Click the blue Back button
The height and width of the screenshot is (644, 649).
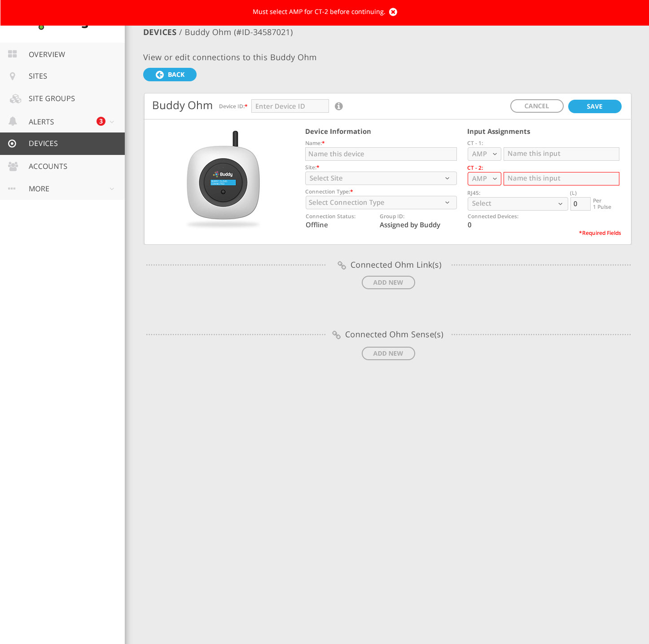pyautogui.click(x=170, y=75)
